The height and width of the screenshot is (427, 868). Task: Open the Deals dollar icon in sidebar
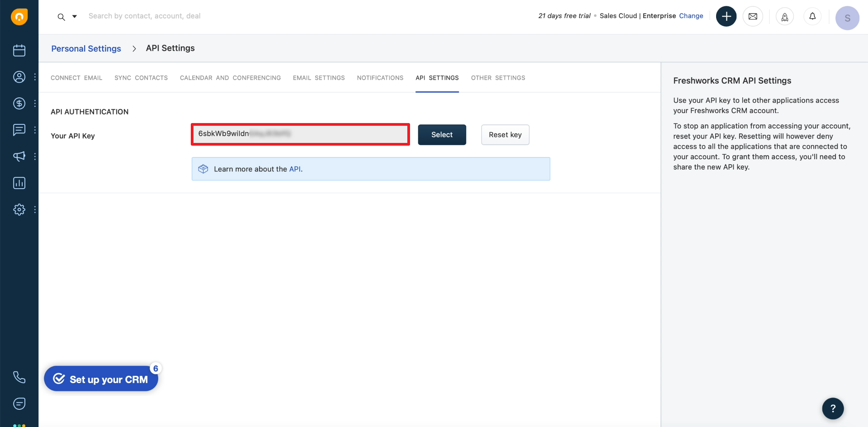point(19,104)
